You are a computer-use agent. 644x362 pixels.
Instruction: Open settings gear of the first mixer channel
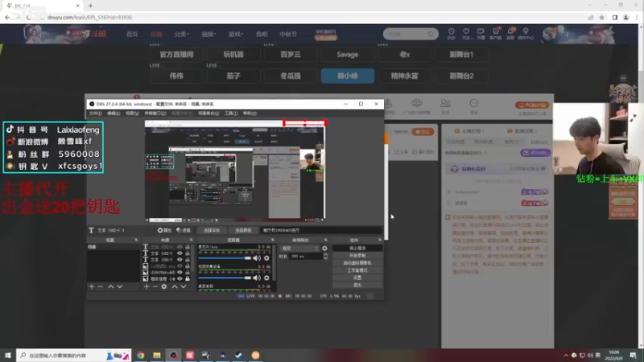click(x=266, y=258)
